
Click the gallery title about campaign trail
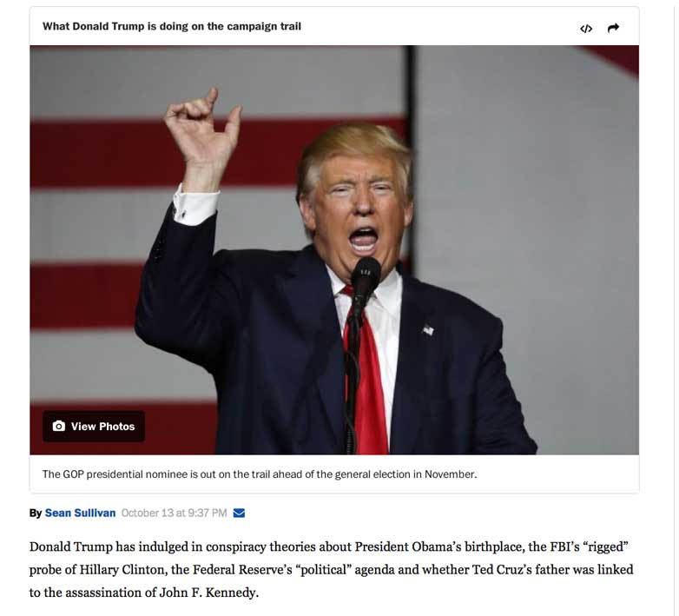pos(171,26)
